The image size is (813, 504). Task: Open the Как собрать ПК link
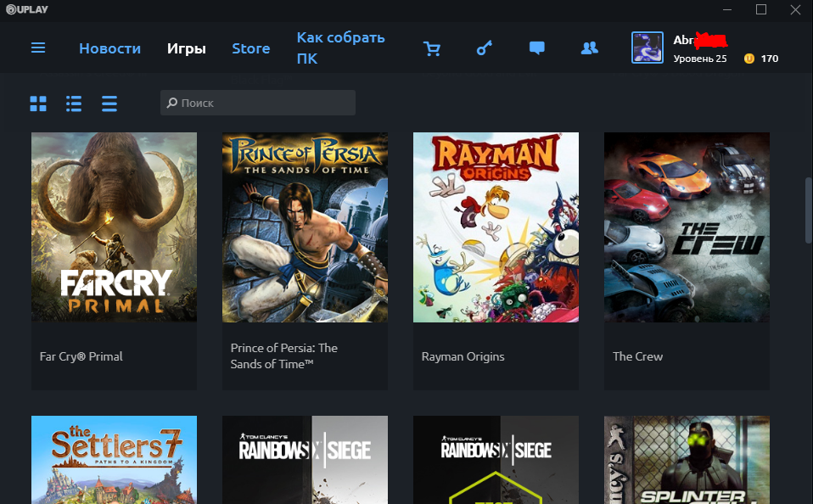(x=340, y=48)
